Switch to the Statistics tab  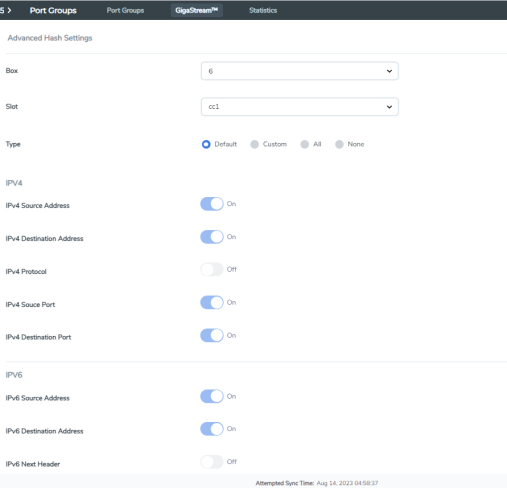263,10
